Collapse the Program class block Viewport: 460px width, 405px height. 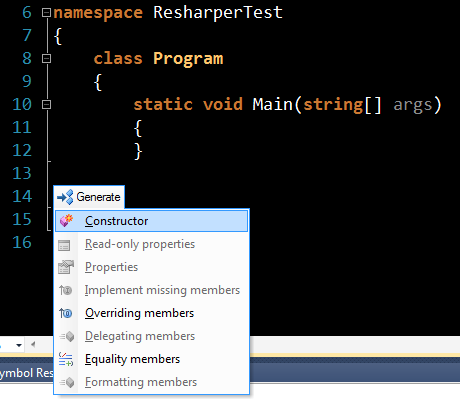(x=46, y=59)
